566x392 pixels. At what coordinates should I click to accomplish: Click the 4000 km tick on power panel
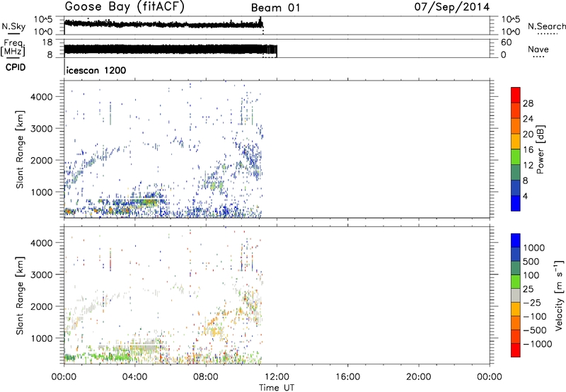click(x=42, y=97)
